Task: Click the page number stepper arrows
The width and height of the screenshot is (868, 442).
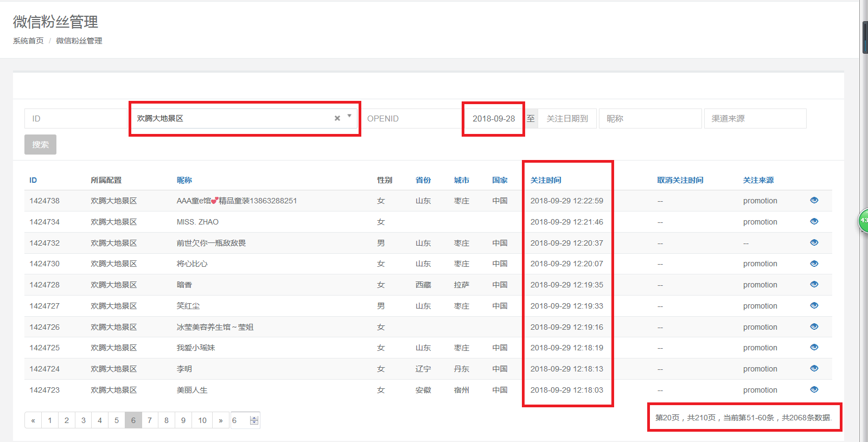Action: tap(254, 420)
